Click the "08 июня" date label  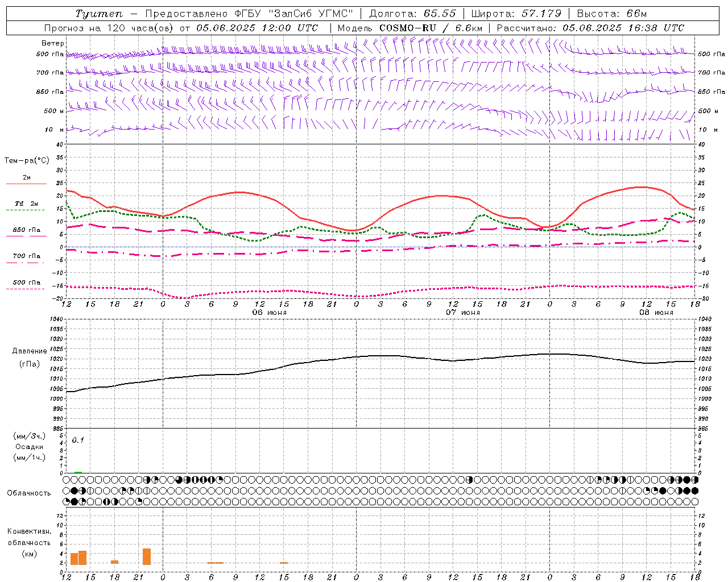656,313
